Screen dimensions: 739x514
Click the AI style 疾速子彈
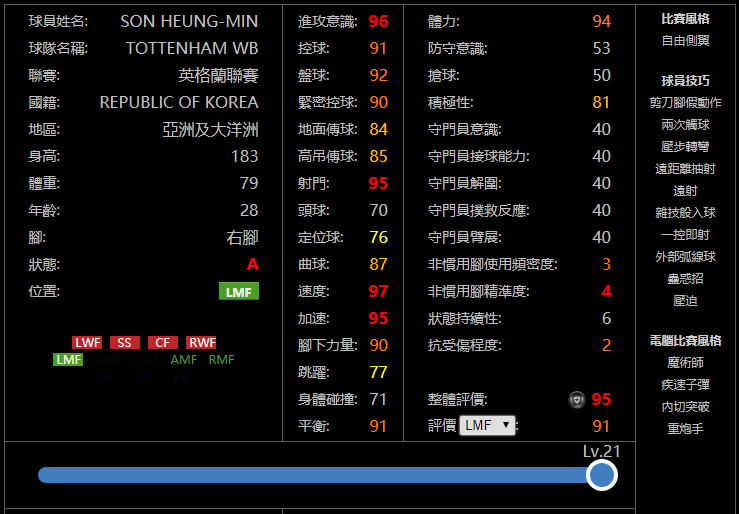(686, 384)
